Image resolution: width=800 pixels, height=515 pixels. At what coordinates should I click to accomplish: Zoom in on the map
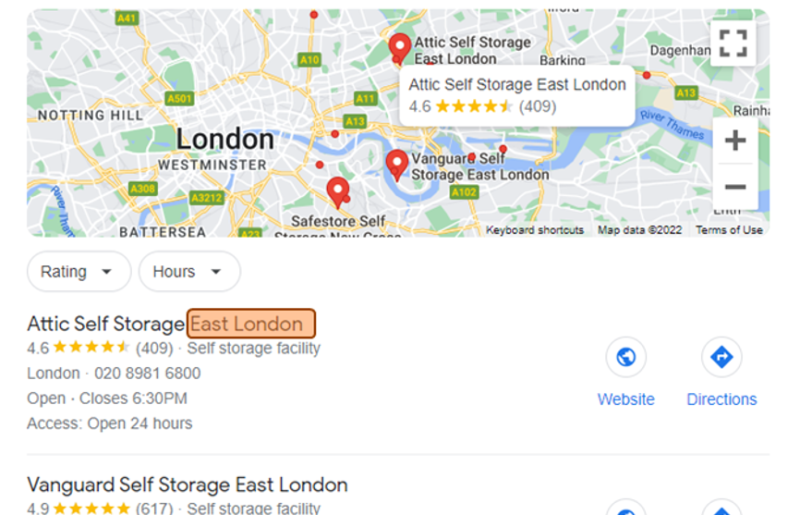[x=735, y=140]
